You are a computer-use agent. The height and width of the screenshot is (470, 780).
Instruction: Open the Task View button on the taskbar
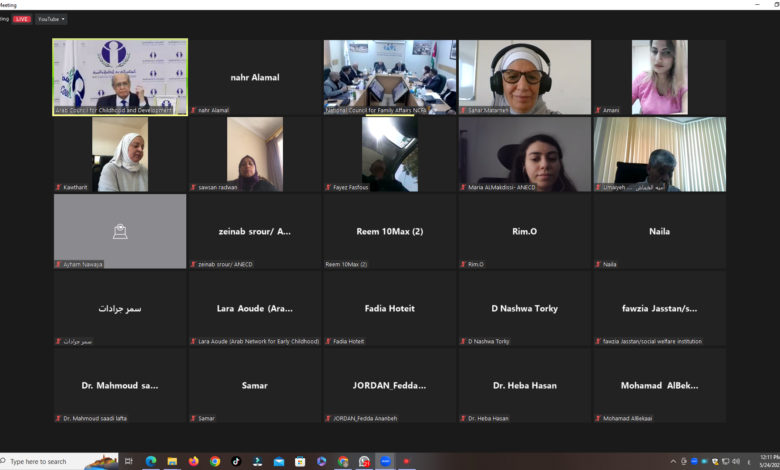click(129, 461)
